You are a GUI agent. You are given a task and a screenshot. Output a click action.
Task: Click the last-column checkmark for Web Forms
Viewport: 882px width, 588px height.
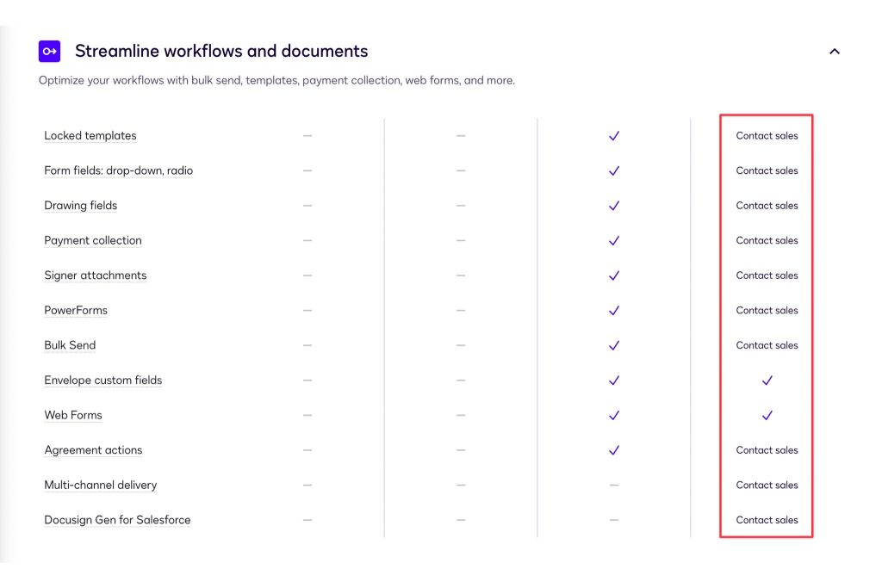[x=767, y=415]
